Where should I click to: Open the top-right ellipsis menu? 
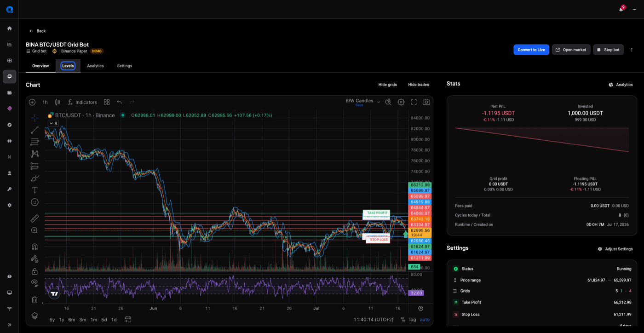click(634, 9)
